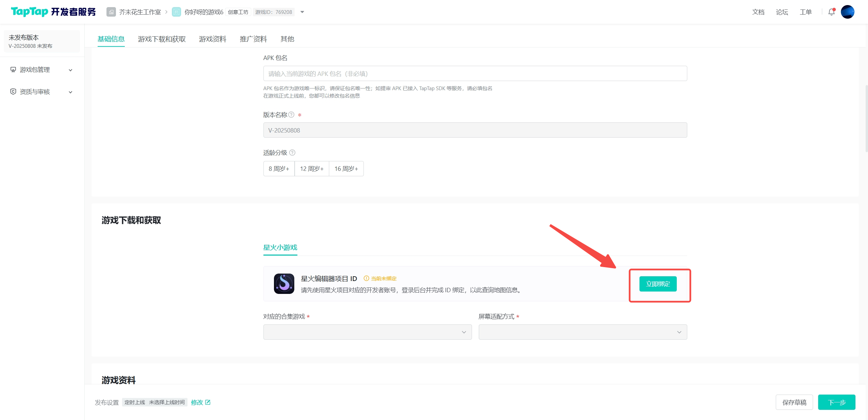Select the 8 周岁+ age rating
This screenshot has width=868, height=420.
(x=279, y=168)
